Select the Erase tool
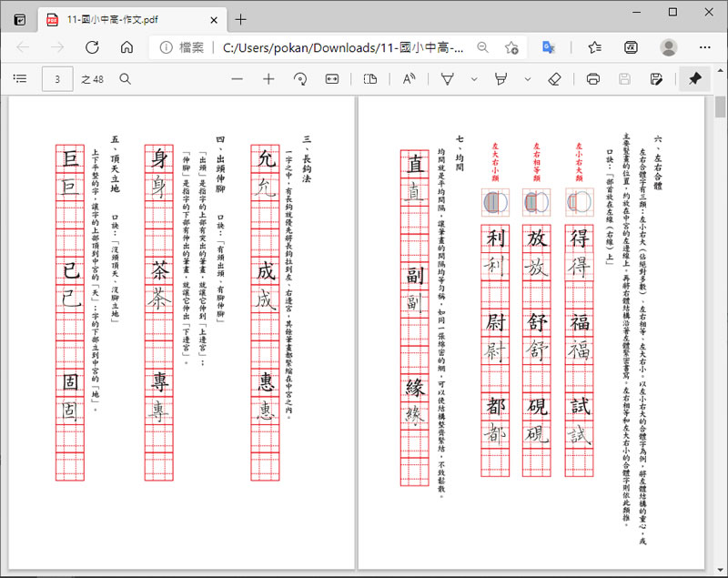The width and height of the screenshot is (728, 578). (x=554, y=79)
